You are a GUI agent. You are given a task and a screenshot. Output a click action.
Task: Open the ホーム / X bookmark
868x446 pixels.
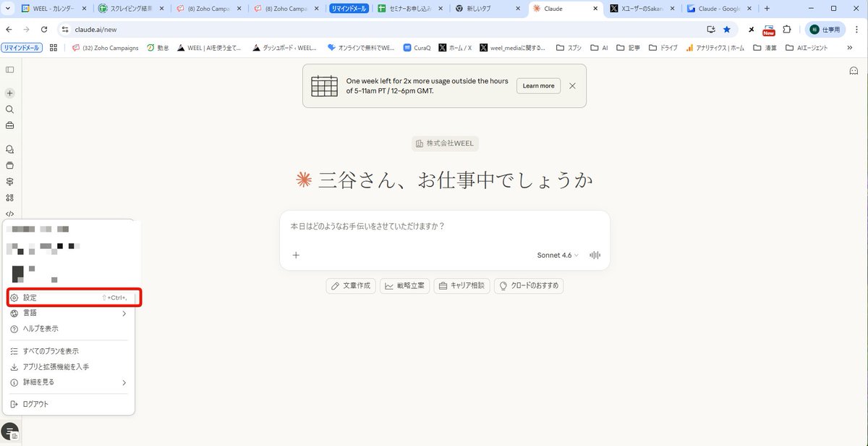click(455, 48)
